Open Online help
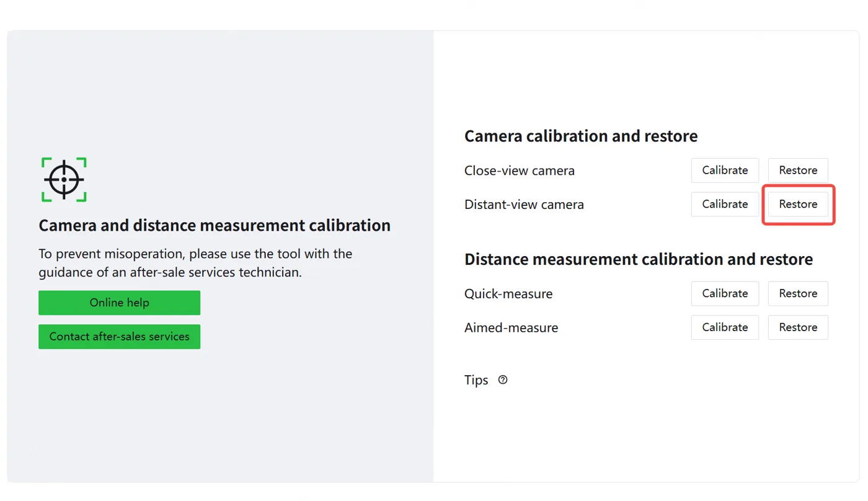Viewport: 868px width, 501px height. click(x=119, y=303)
